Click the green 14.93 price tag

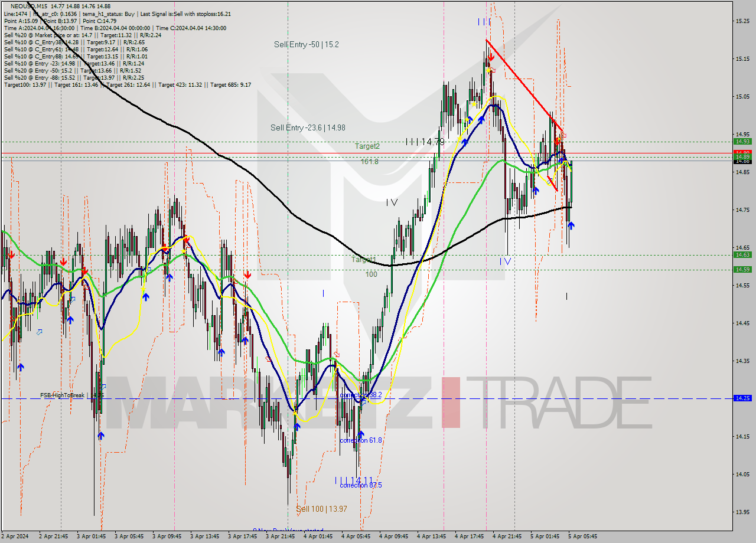click(742, 141)
